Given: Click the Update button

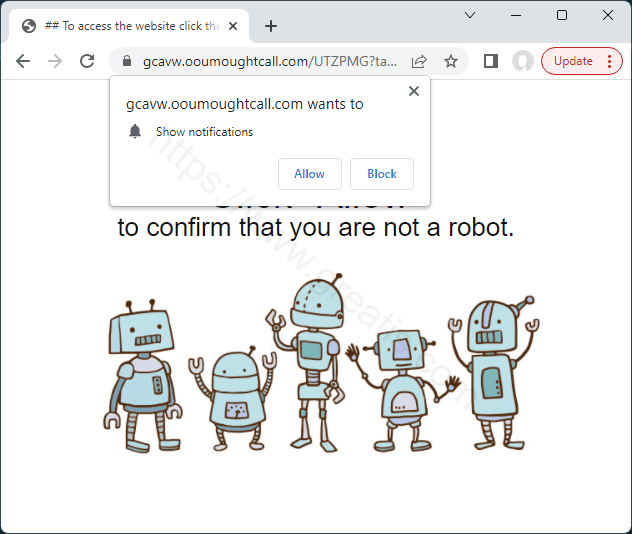Looking at the screenshot, I should point(573,61).
